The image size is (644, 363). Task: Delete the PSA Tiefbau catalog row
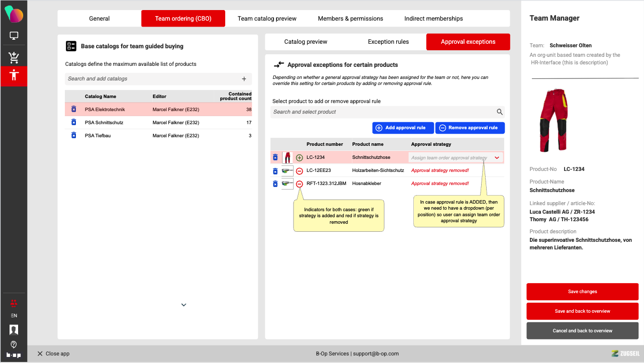[x=74, y=136]
